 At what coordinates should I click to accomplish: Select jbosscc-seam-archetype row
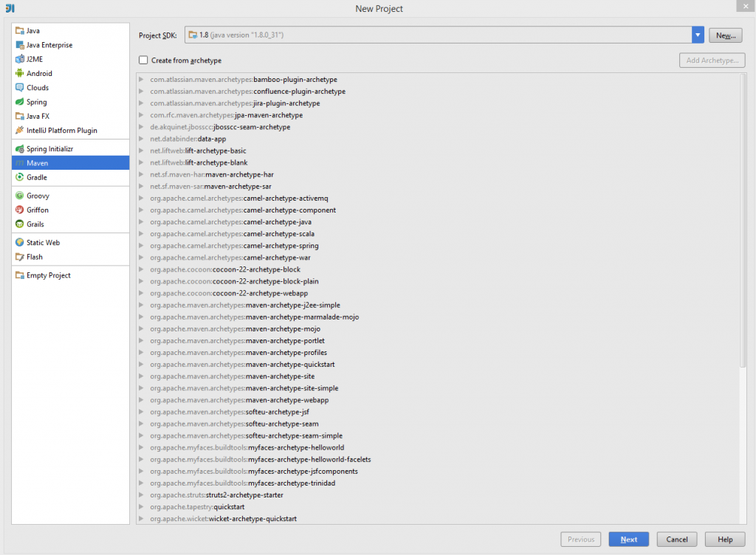tap(438, 127)
